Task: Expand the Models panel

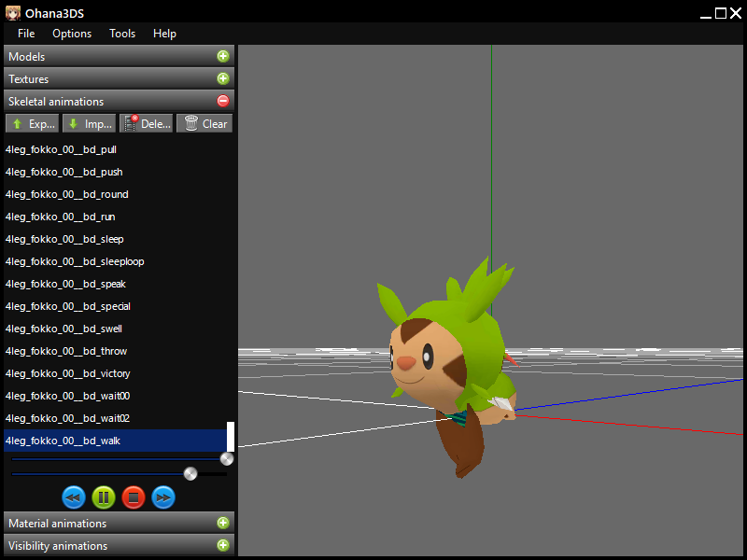Action: point(223,57)
